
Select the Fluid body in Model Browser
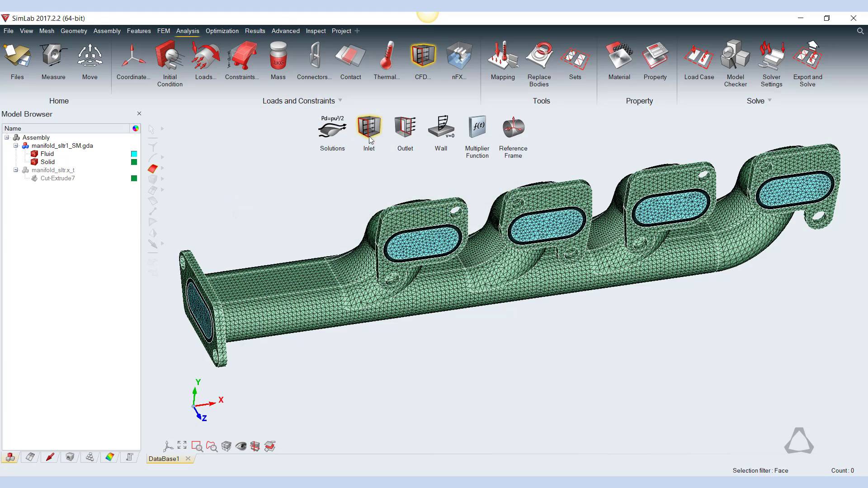pos(47,154)
